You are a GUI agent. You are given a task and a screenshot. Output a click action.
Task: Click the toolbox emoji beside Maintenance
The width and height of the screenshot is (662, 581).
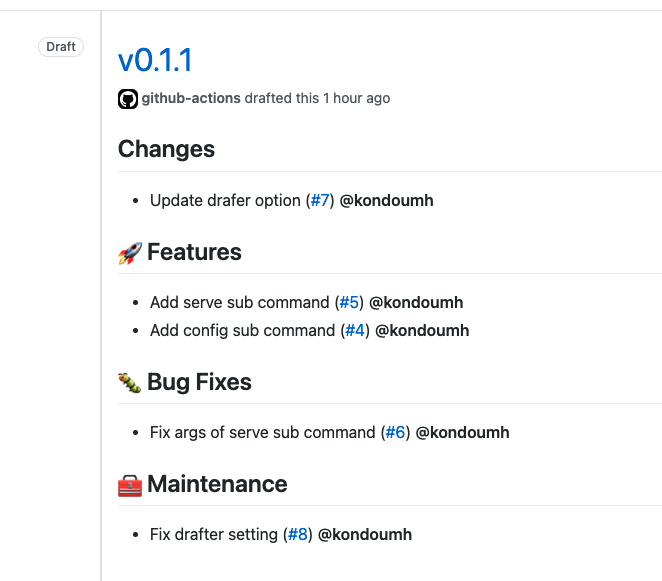click(130, 485)
